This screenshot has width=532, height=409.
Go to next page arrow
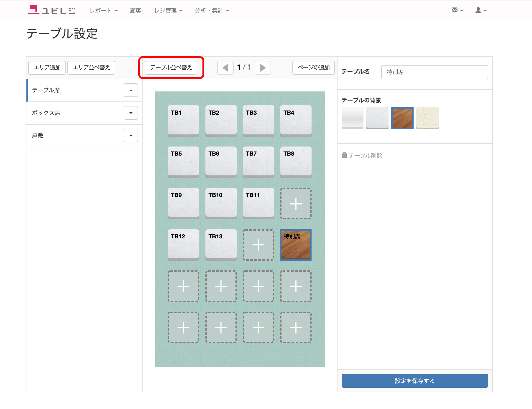[263, 67]
